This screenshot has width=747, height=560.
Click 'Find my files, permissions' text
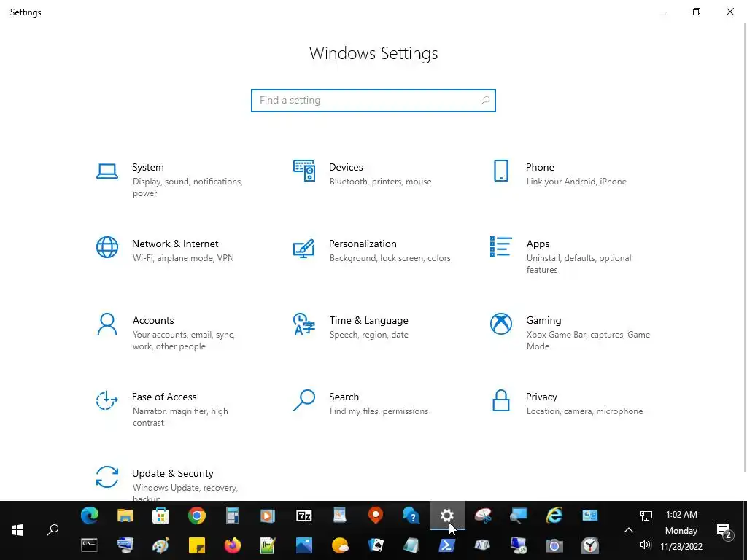coord(379,411)
